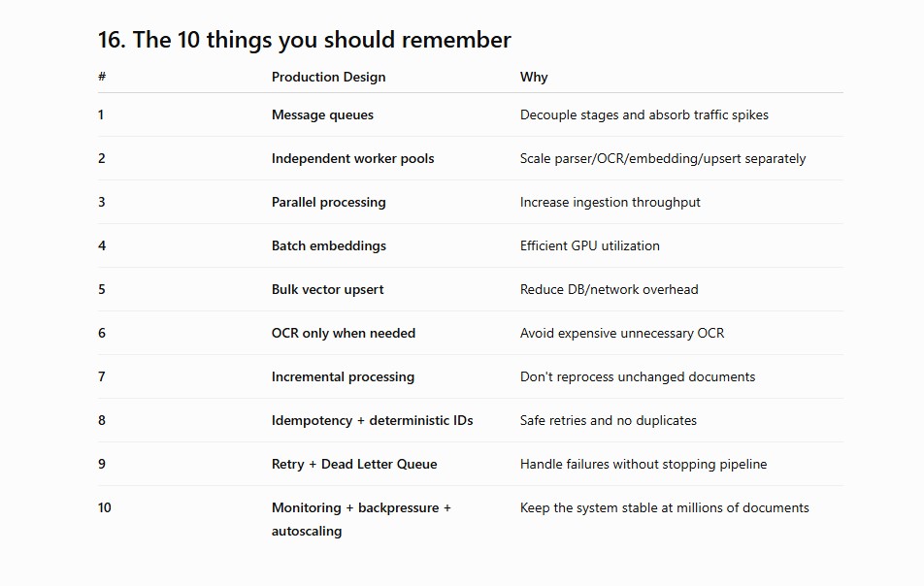Click 'Safe retries and no duplicates' text
The width and height of the screenshot is (924, 586).
point(609,420)
